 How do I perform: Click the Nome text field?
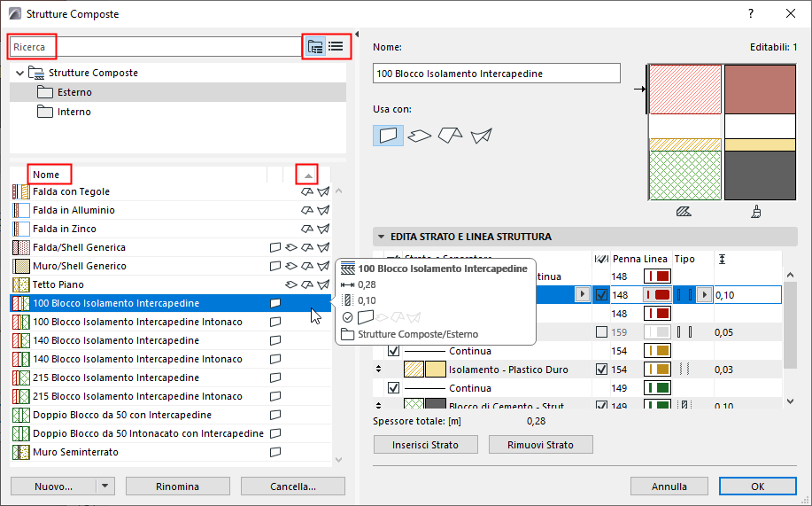click(496, 73)
